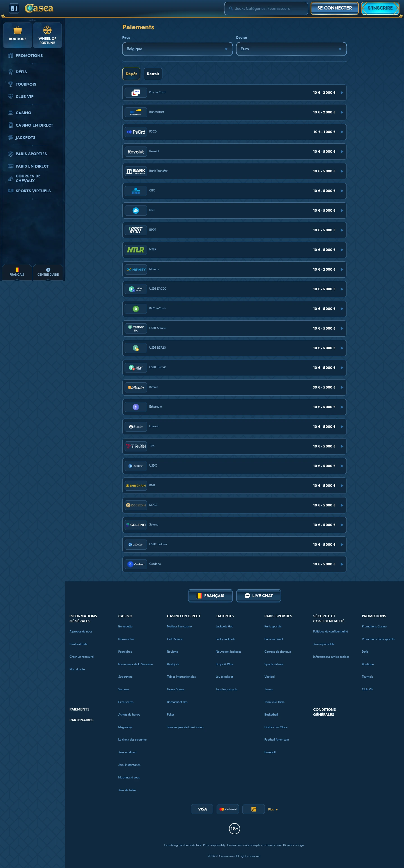Screen dimensions: 404x868
Task: Click the CBC logo
Action: [x=136, y=191]
